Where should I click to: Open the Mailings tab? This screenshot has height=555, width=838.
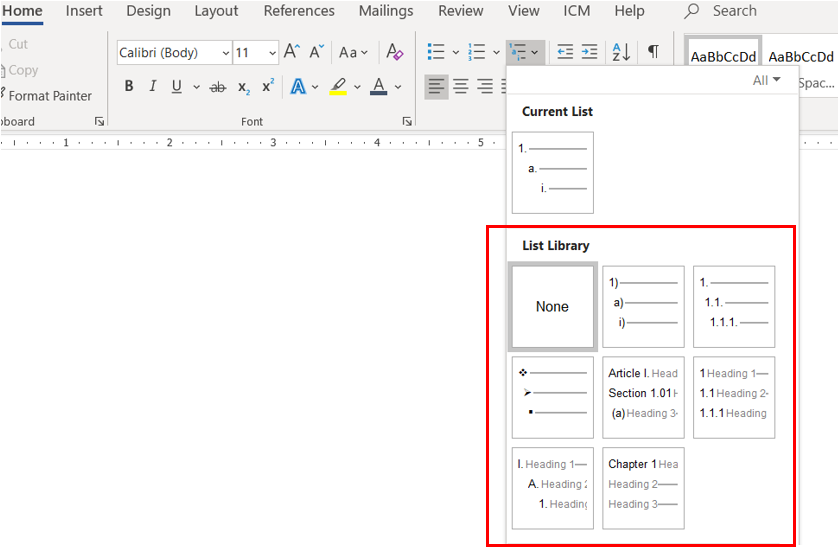(385, 11)
